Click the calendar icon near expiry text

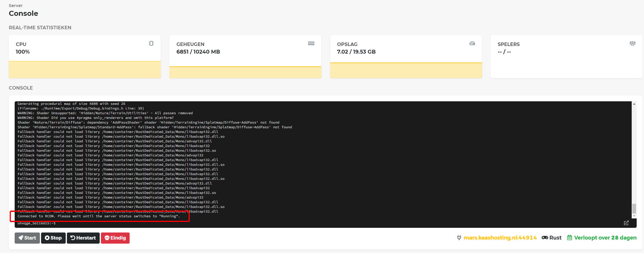click(570, 237)
